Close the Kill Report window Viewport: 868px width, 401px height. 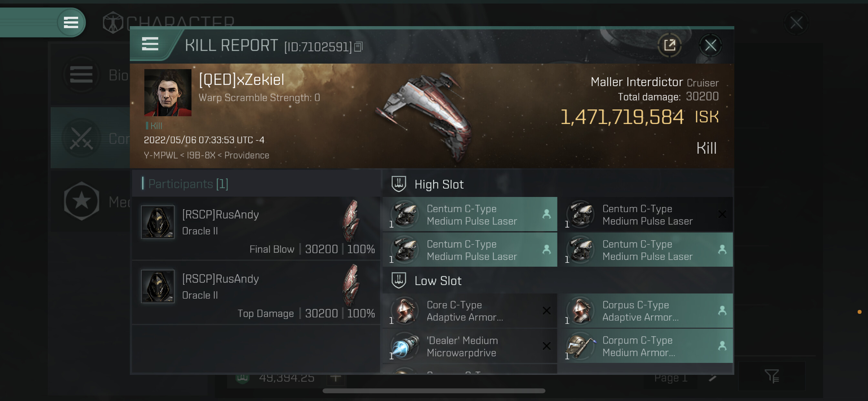710,45
